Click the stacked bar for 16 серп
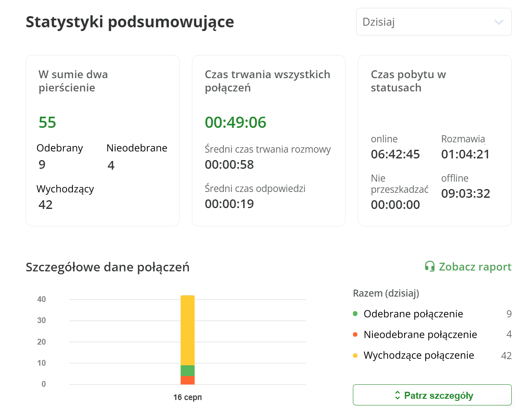This screenshot has width=532, height=417. point(187,339)
